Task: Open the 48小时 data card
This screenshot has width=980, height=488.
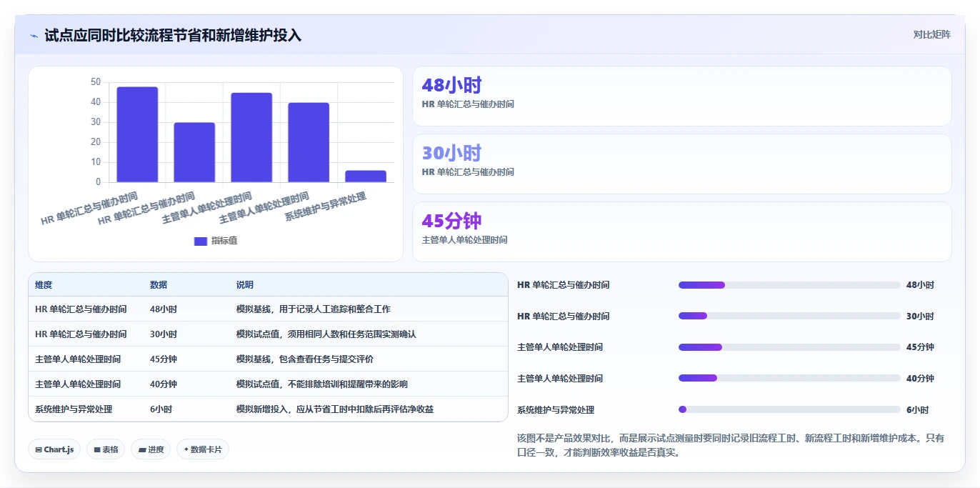Action: coord(681,96)
